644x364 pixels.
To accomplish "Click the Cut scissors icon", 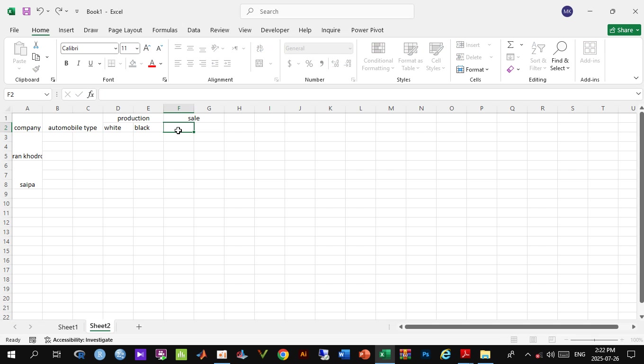I will [x=36, y=45].
